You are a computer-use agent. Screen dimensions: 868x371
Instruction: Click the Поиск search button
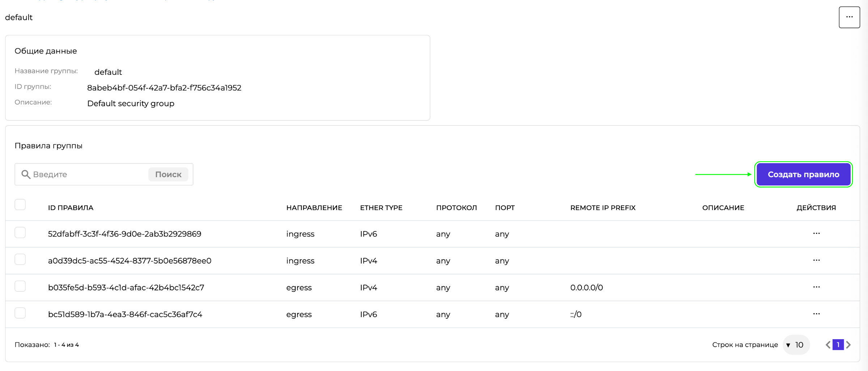pyautogui.click(x=168, y=174)
